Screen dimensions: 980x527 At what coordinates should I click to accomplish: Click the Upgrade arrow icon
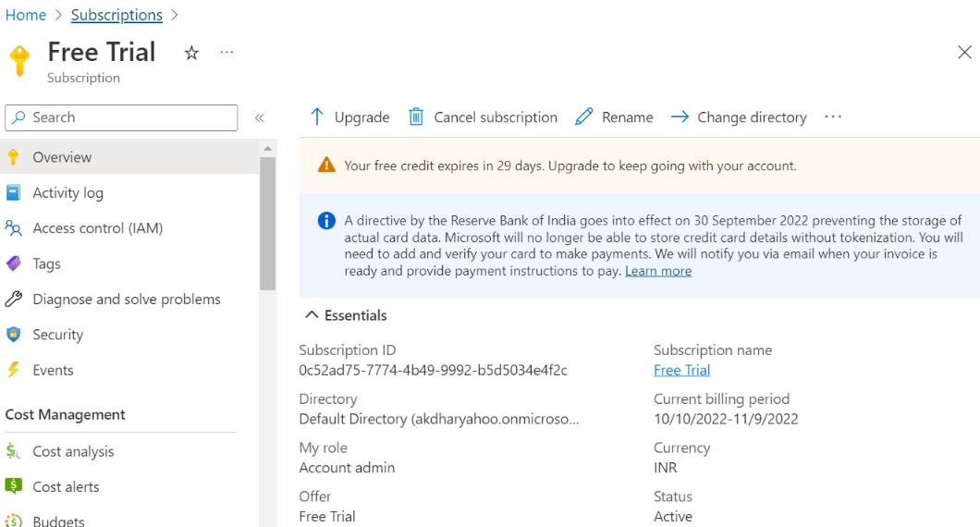click(x=317, y=116)
